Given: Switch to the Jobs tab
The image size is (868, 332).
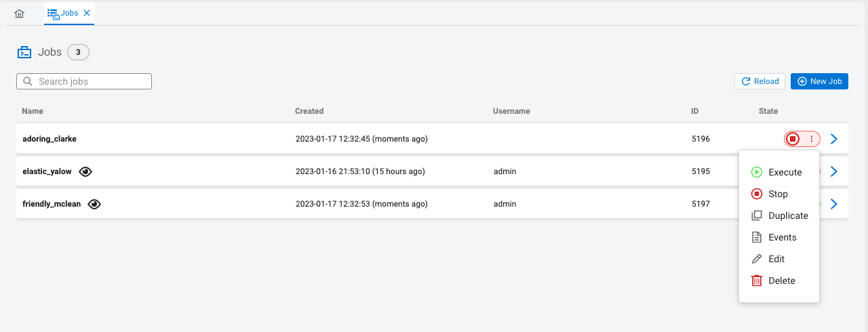Looking at the screenshot, I should pyautogui.click(x=64, y=13).
